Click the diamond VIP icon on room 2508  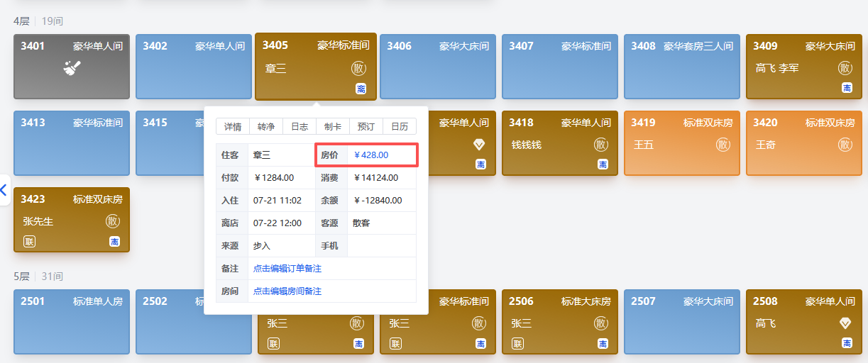pyautogui.click(x=845, y=323)
